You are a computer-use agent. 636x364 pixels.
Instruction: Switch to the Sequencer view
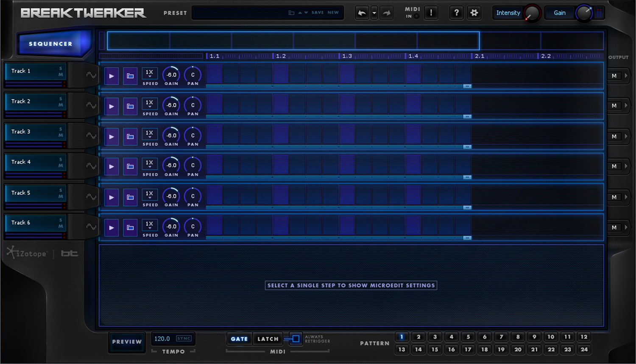tap(50, 44)
